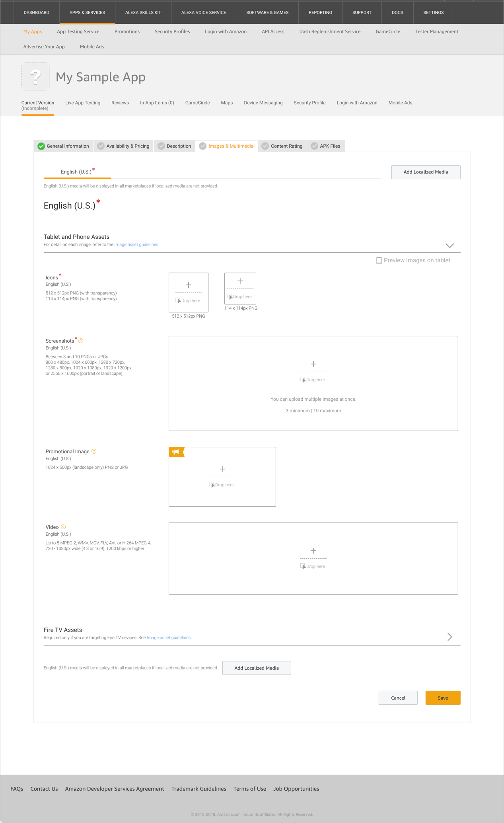The height and width of the screenshot is (823, 504).
Task: Select the English (U.S.) language tab
Action: click(77, 172)
